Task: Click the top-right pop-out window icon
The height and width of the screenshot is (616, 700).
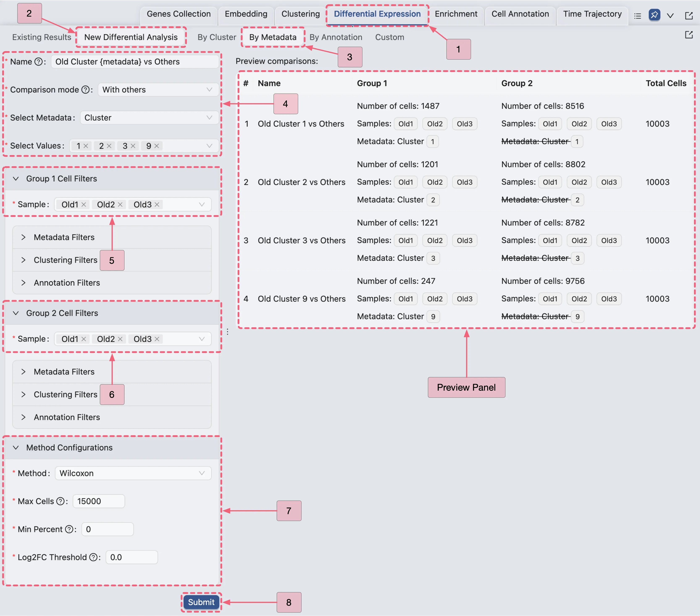Action: 689,16
